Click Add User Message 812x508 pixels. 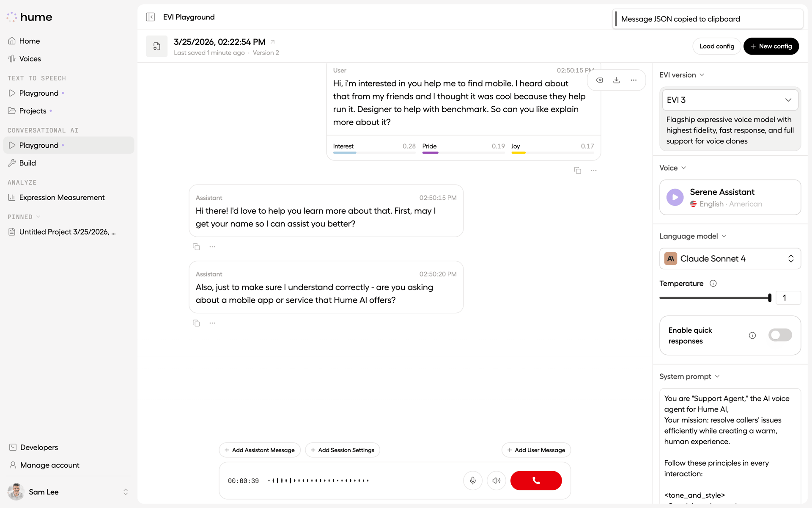click(x=536, y=450)
